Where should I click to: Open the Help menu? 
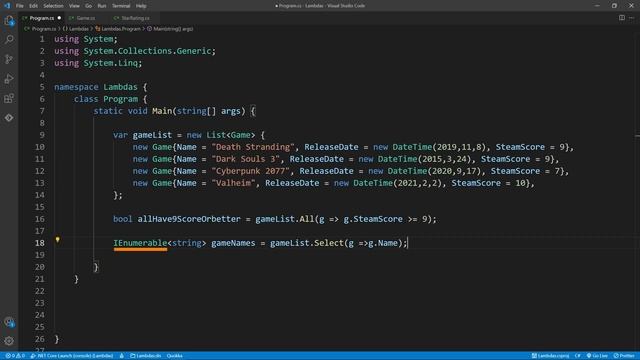141,6
